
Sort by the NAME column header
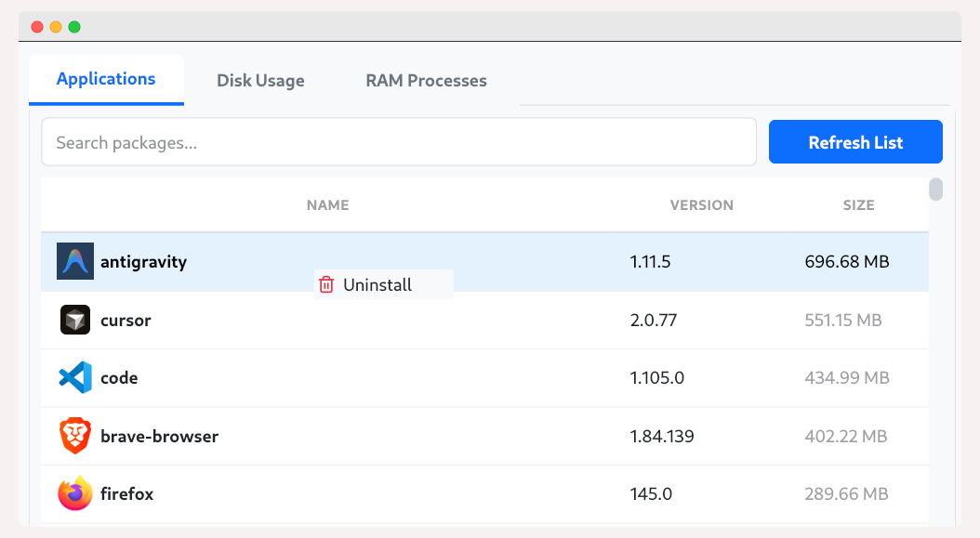(327, 205)
